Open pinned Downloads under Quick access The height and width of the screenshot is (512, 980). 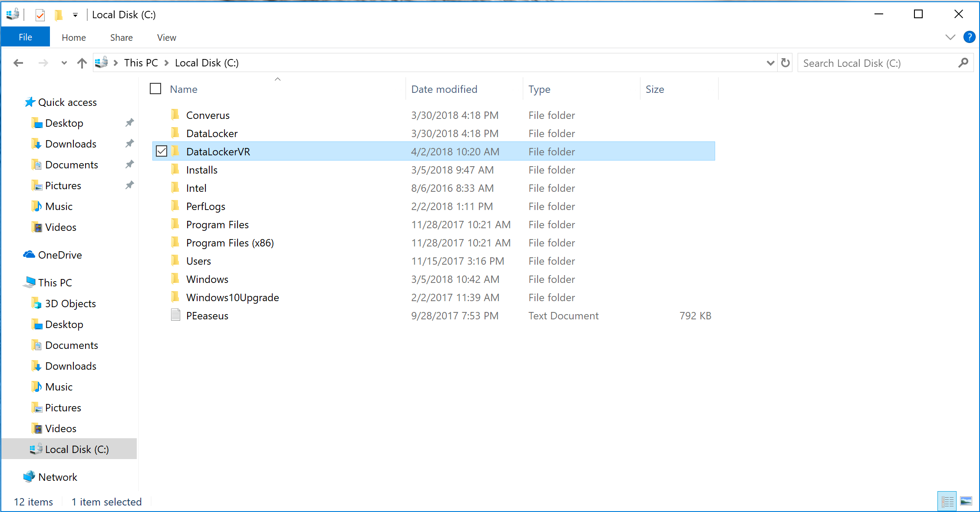[71, 144]
